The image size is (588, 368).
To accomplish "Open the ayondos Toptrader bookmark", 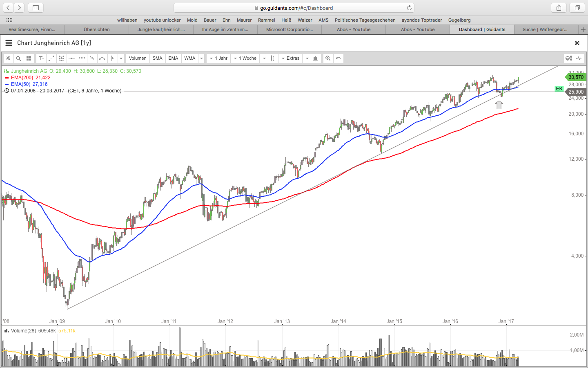I will coord(421,20).
